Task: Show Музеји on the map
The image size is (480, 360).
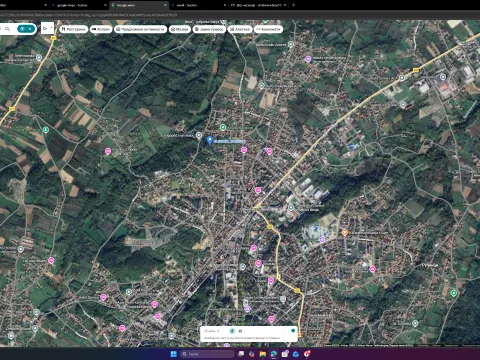Action: pos(180,29)
